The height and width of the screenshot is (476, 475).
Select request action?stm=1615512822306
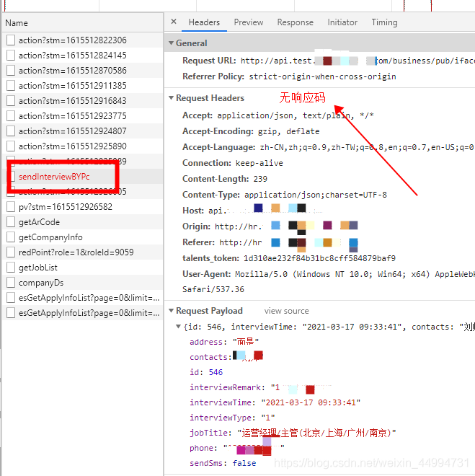pos(73,40)
